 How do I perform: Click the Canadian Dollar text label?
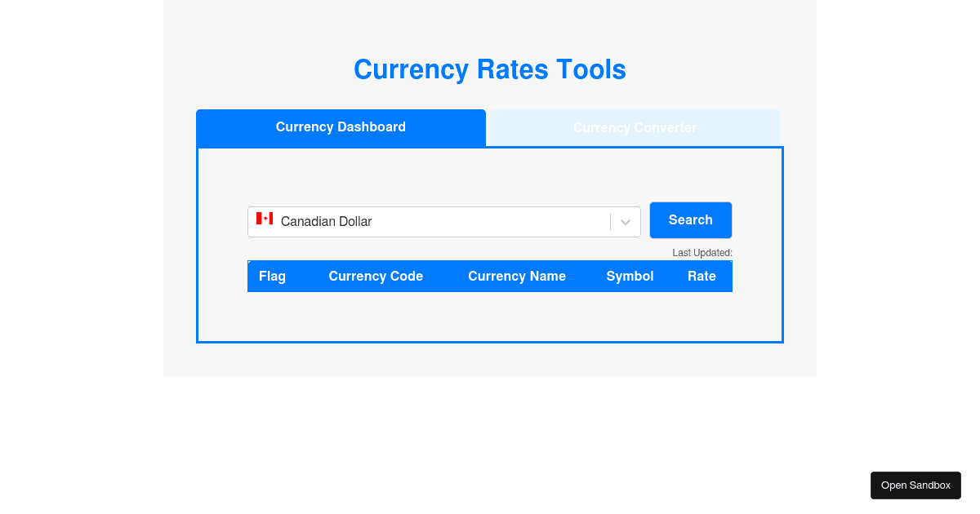326,222
